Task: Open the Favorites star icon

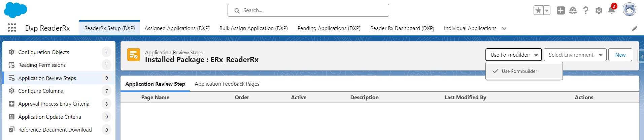Action: 538,10
